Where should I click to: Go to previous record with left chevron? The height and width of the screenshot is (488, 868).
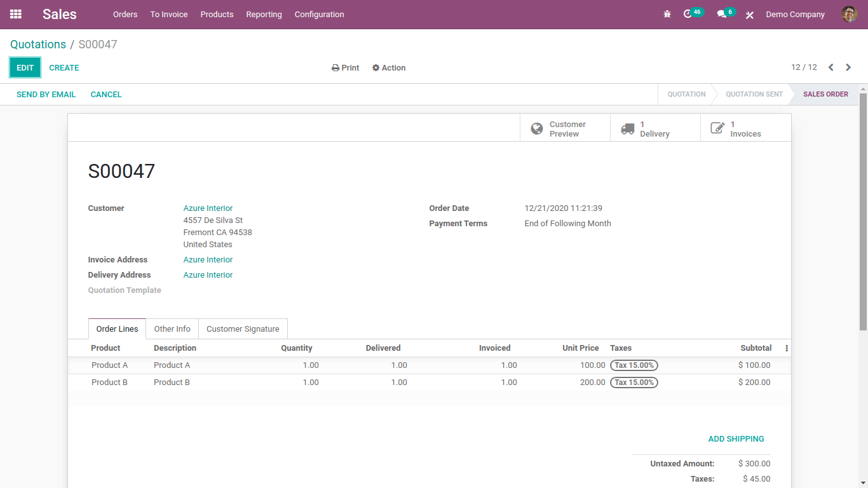click(x=831, y=67)
